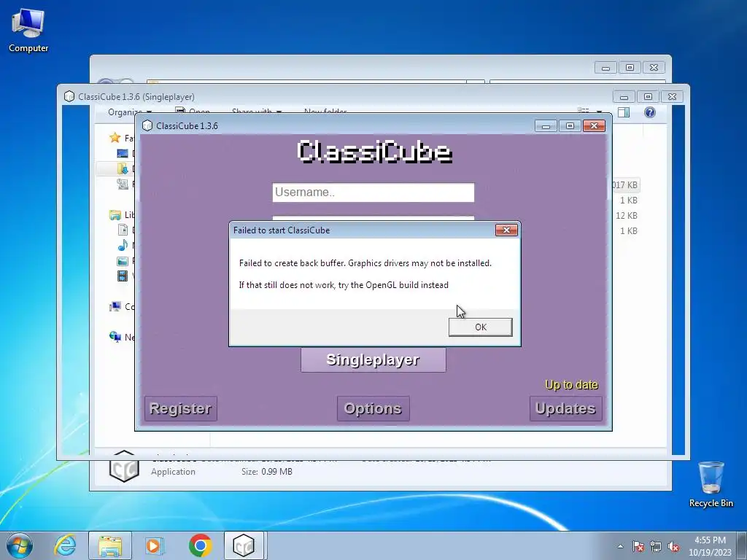The image size is (747, 560).
Task: Open the launcher Options button
Action: coord(373,408)
